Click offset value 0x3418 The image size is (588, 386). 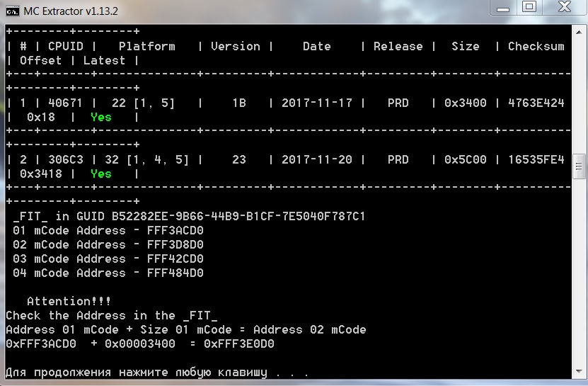pos(41,174)
